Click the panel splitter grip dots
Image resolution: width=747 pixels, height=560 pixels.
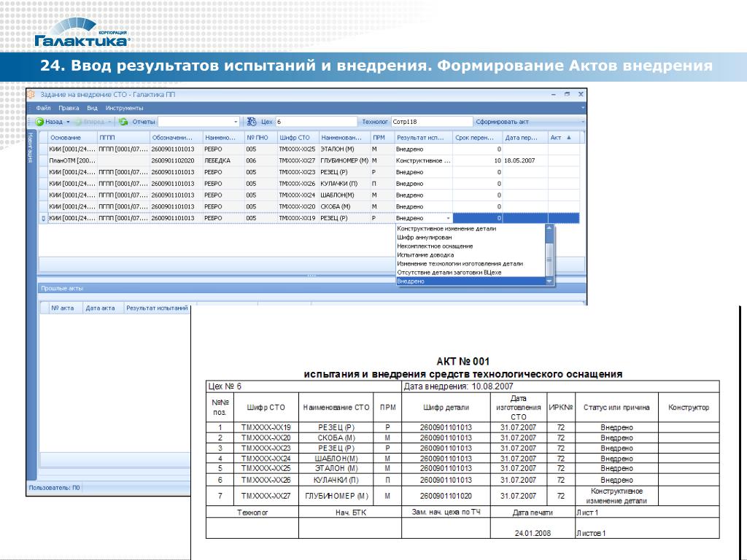tap(311, 276)
